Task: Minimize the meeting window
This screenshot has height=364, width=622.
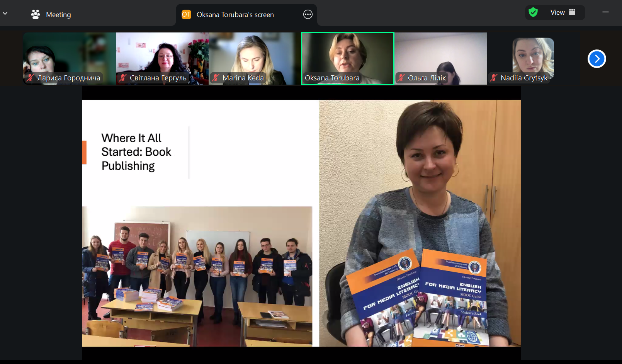Action: [605, 12]
